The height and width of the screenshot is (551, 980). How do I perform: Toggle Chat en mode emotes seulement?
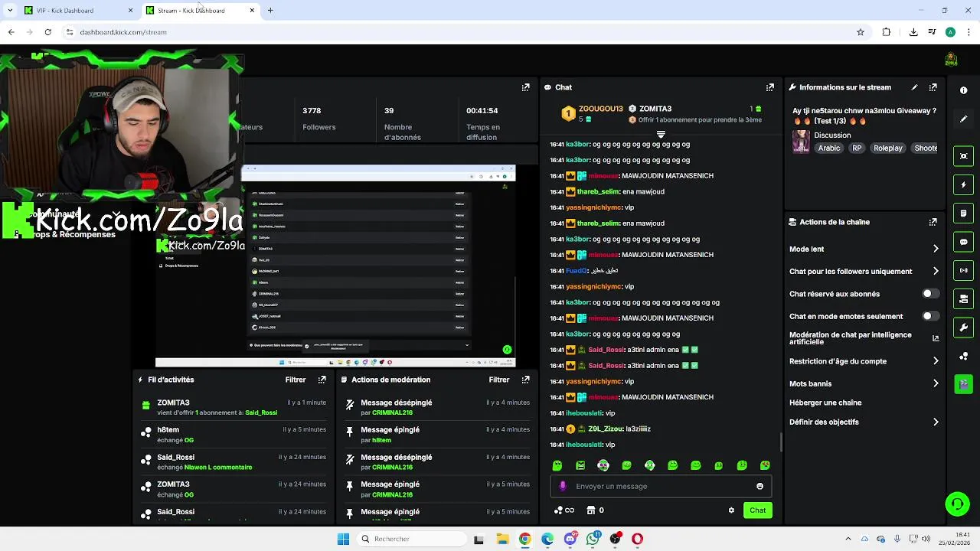(x=929, y=316)
